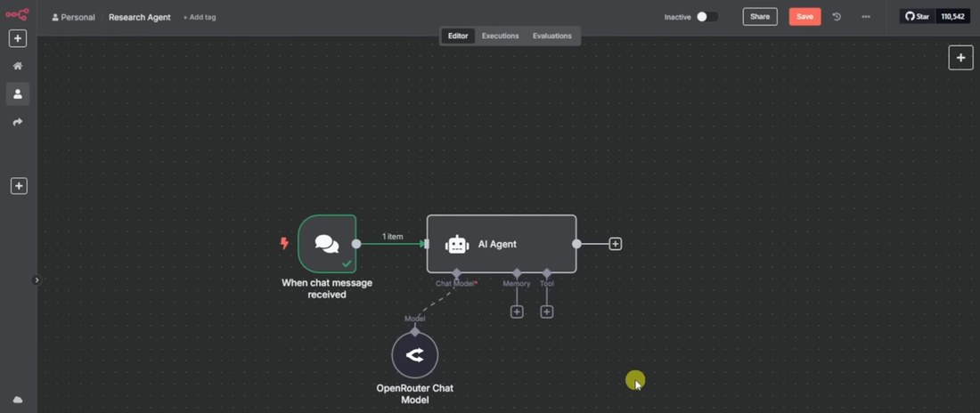
Task: Add a Tool sub-node via plus
Action: pyautogui.click(x=547, y=312)
